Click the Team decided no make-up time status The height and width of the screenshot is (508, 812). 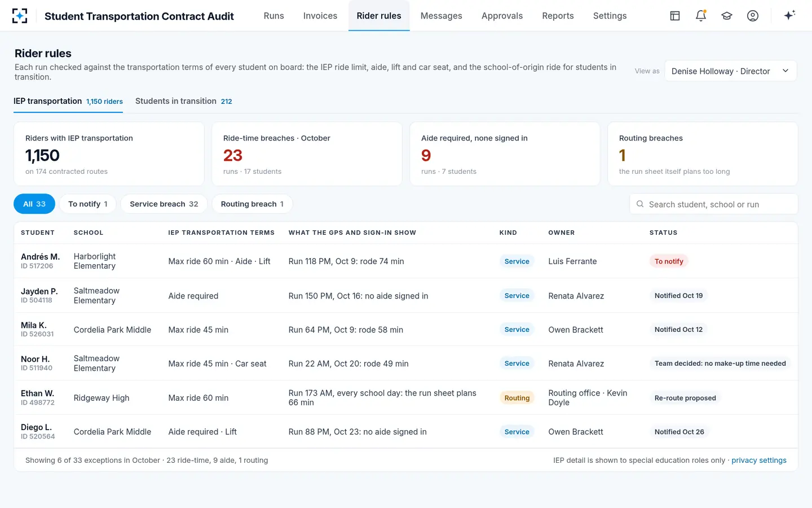tap(720, 364)
